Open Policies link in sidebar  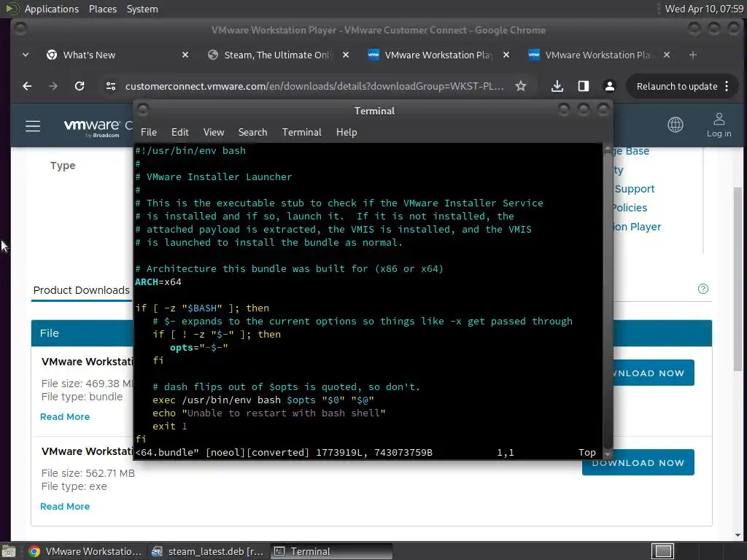630,208
